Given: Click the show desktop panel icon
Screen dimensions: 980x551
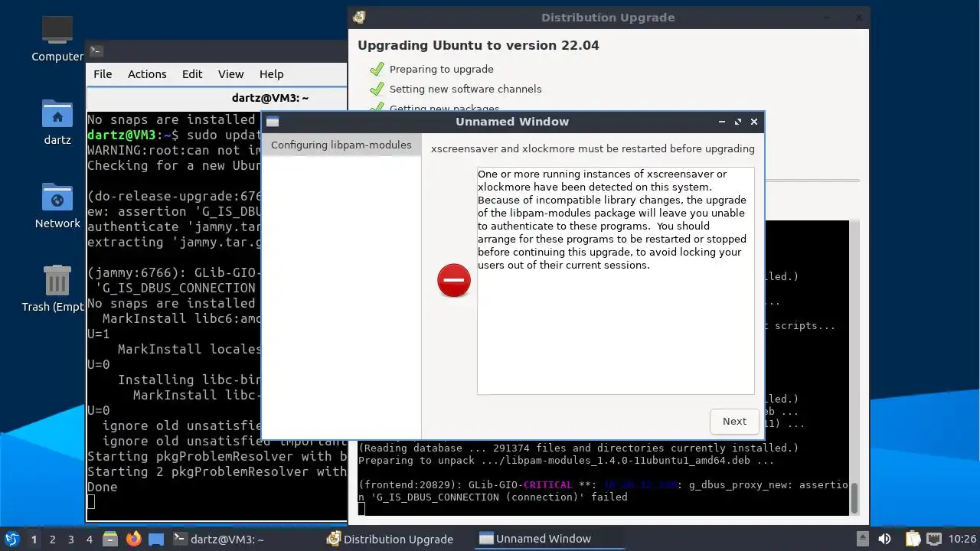Looking at the screenshot, I should 156,540.
